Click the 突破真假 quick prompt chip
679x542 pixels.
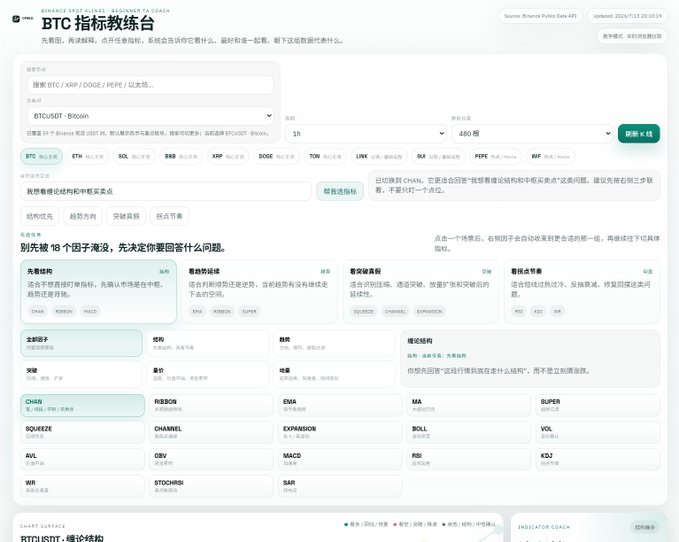tap(126, 216)
